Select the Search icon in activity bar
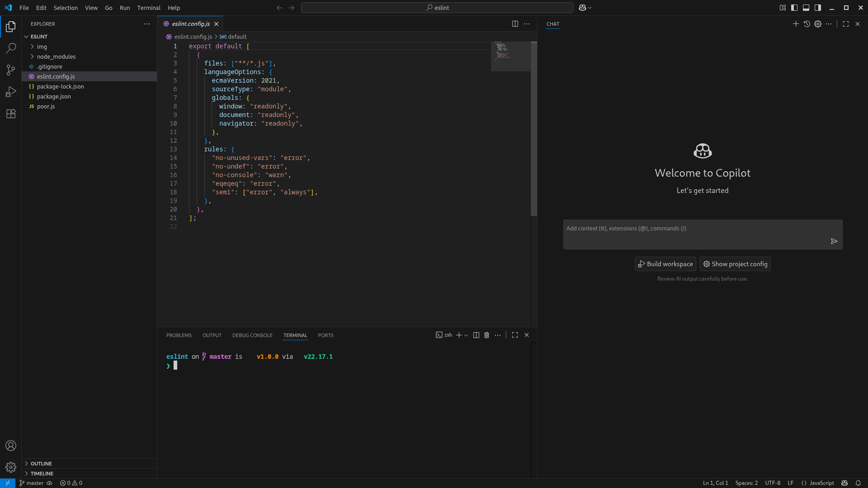 pyautogui.click(x=11, y=48)
